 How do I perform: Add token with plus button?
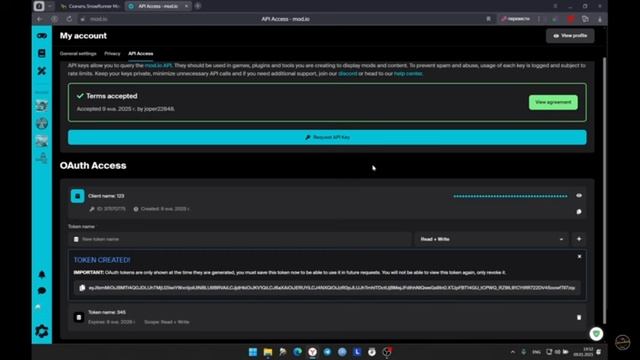tap(579, 239)
